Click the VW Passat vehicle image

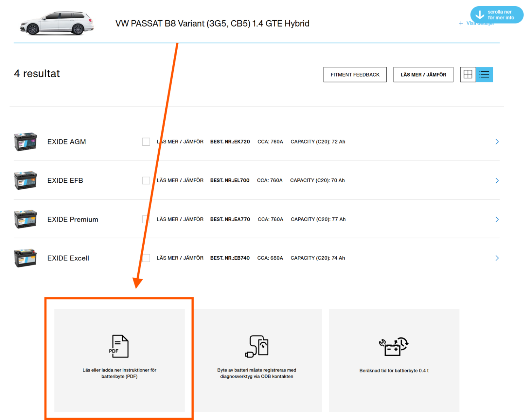[x=57, y=23]
